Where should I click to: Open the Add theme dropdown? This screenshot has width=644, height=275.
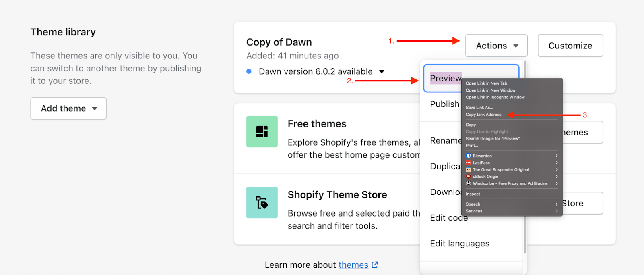point(68,108)
